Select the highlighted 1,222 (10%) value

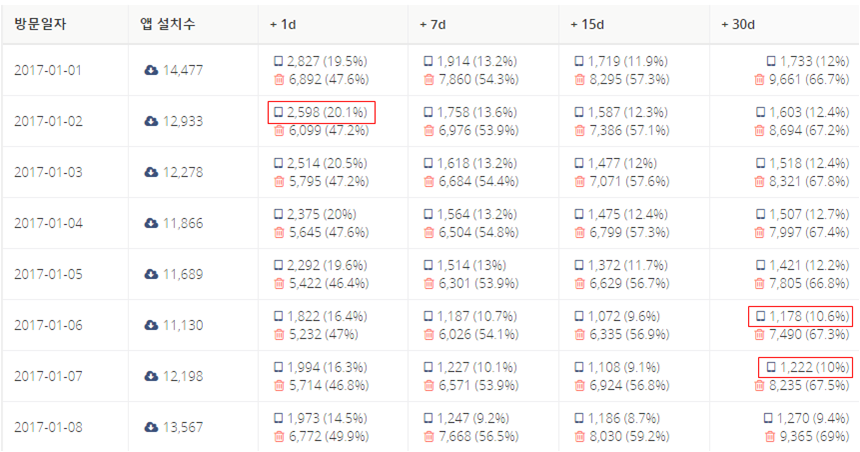[x=805, y=367]
